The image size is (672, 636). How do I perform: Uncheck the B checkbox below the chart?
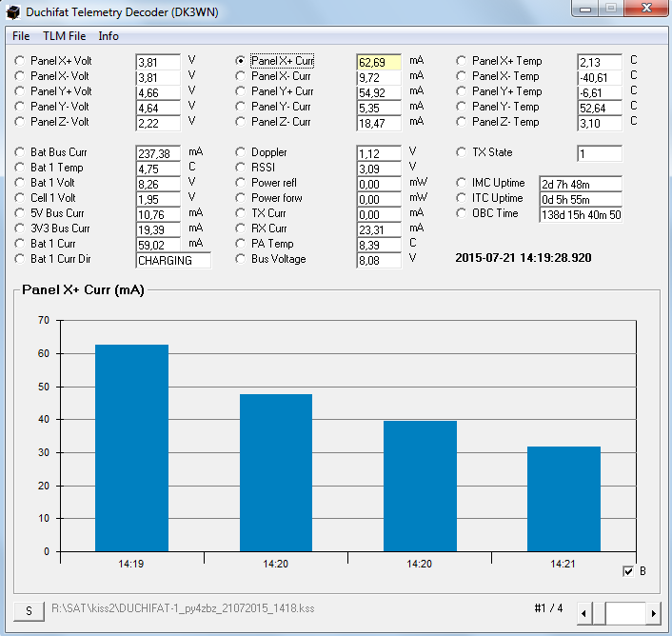point(628,571)
